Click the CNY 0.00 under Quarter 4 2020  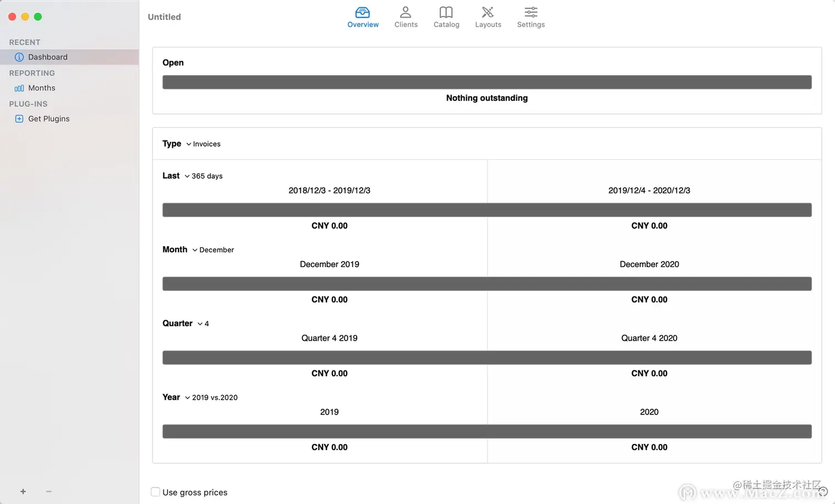(649, 374)
